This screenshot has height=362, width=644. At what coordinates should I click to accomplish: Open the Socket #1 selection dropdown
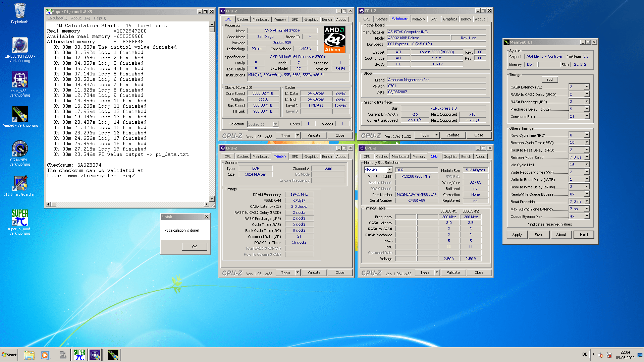[x=275, y=124]
